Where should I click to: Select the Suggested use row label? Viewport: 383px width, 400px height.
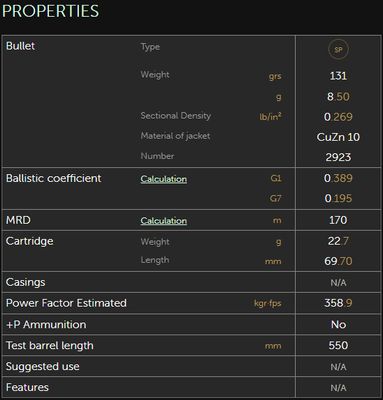tap(43, 366)
